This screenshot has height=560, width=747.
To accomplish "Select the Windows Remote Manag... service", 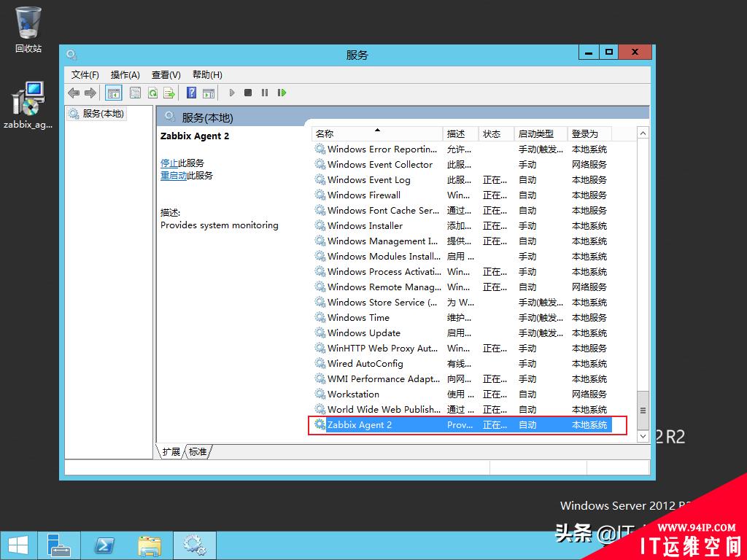I will [x=461, y=287].
